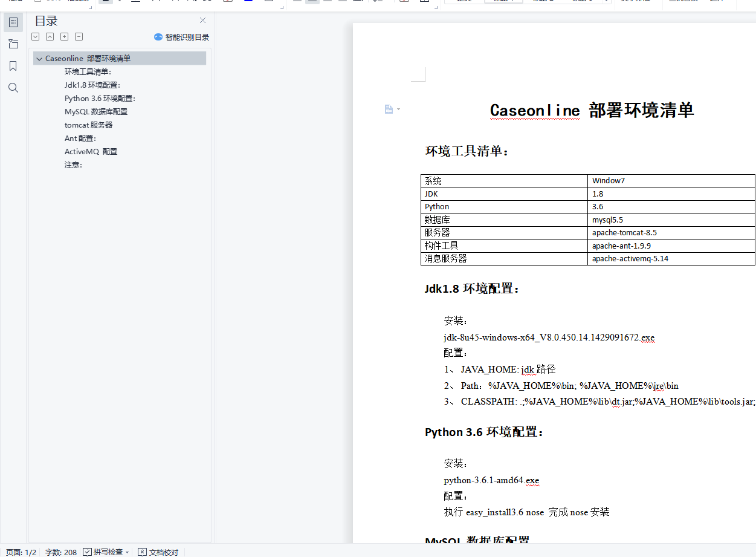Screen dimensions: 756x557
Task: Jump to 注意： outline entry
Action: pos(74,165)
